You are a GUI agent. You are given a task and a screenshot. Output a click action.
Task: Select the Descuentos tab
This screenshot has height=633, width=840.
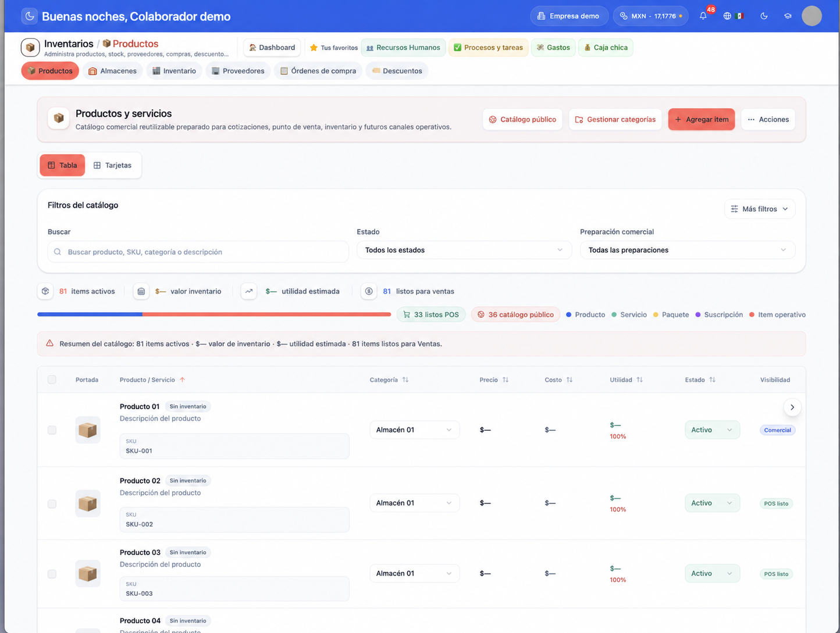[397, 71]
